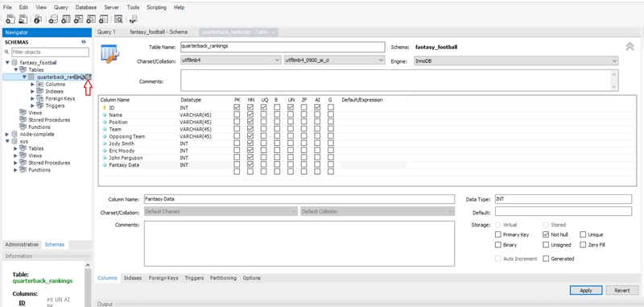
Task: Expand the Tables node under sys
Action: pyautogui.click(x=16, y=148)
